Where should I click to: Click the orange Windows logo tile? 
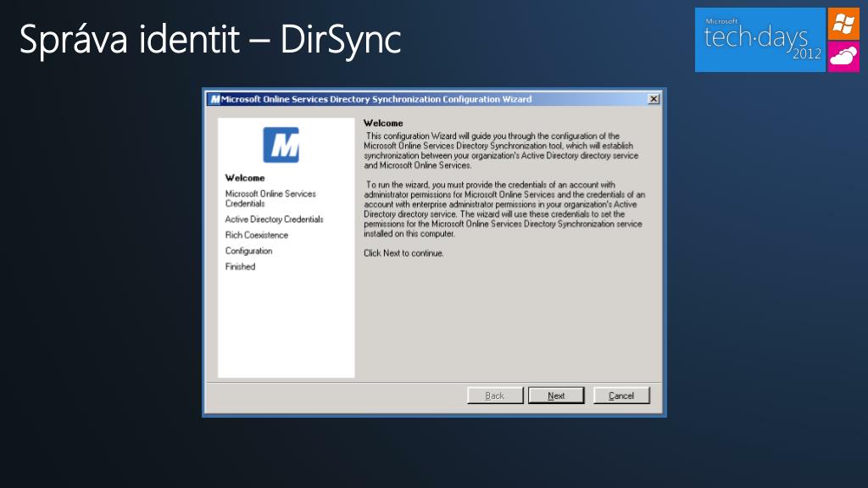843,24
